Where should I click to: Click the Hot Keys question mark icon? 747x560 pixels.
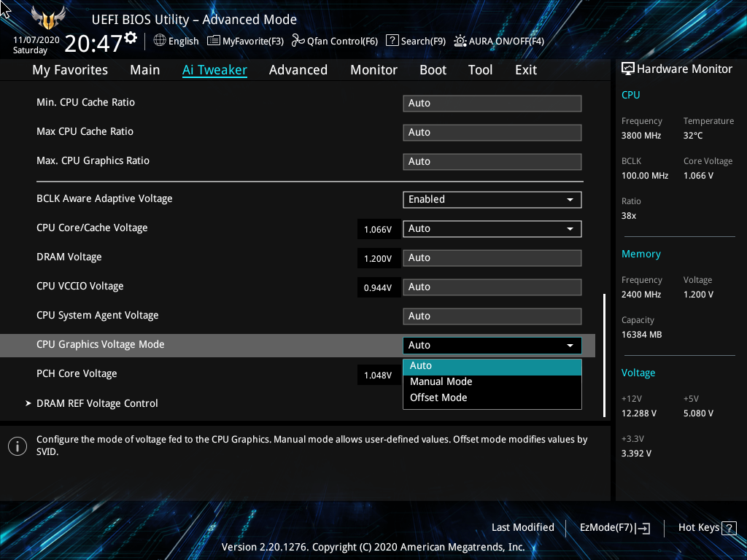click(x=729, y=528)
